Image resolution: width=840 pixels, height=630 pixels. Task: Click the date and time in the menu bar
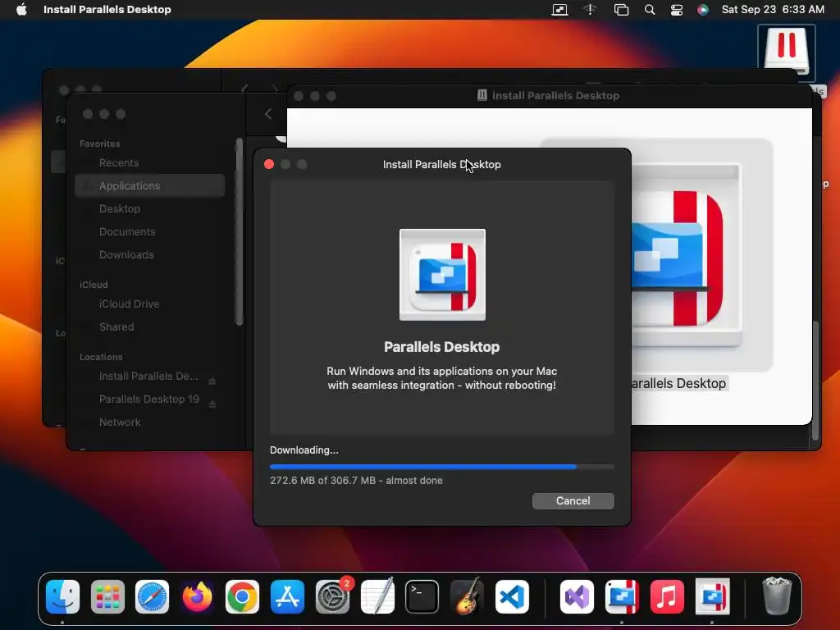(773, 10)
